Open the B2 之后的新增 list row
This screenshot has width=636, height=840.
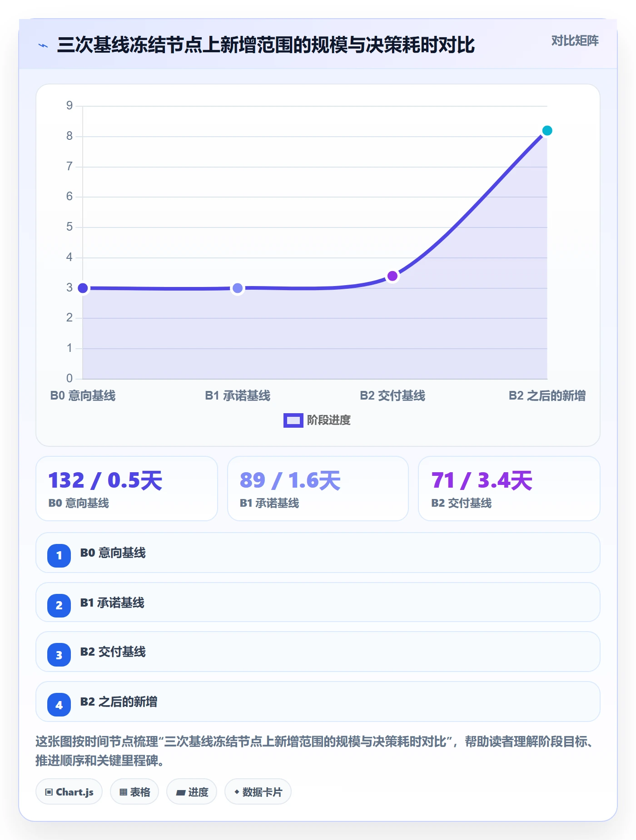coord(318,702)
